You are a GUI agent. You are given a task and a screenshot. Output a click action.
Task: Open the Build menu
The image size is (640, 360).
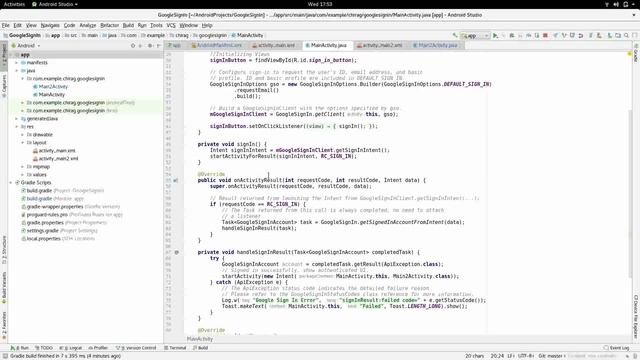pyautogui.click(x=128, y=25)
